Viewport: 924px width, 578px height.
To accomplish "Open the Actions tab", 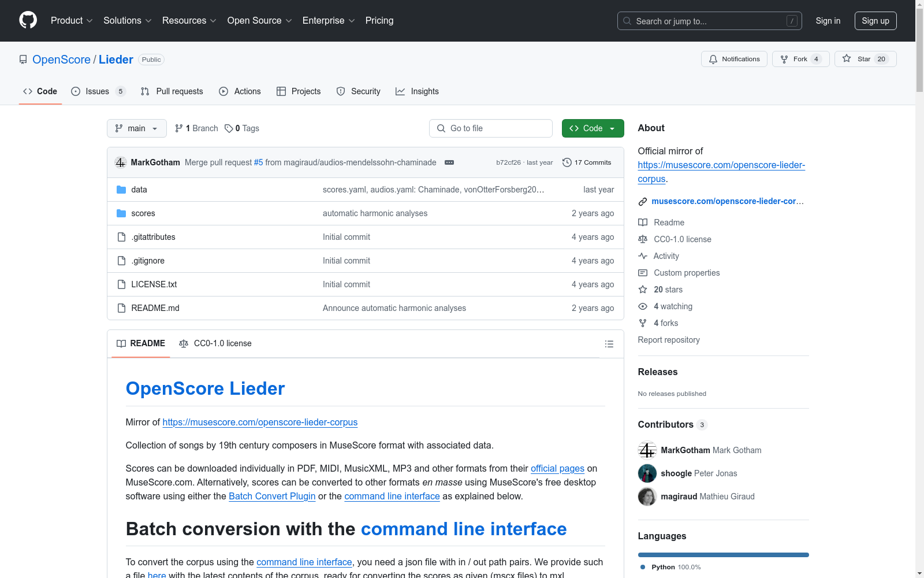I will 240,91.
